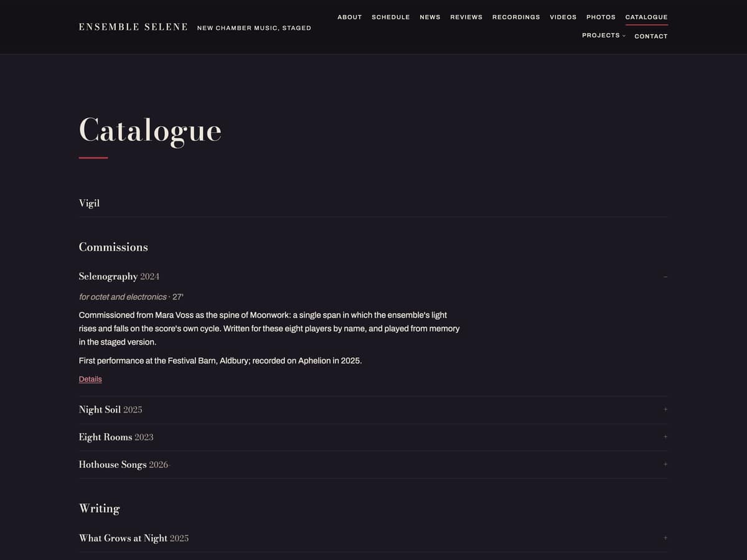Screen dimensions: 747x560
Task: Select the Catalogue nav item
Action: point(646,17)
